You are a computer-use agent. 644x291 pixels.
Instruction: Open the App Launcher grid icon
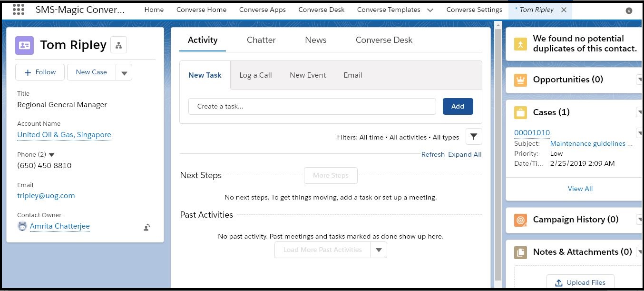[x=18, y=10]
